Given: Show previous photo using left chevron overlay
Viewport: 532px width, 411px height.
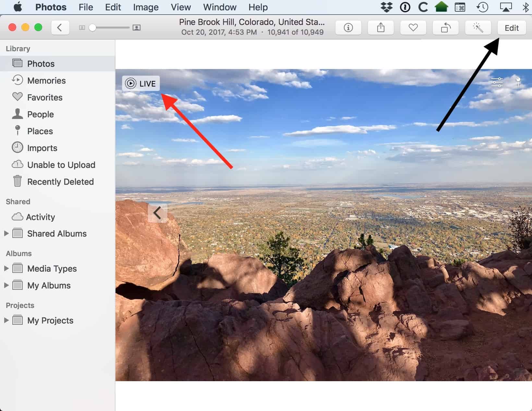Looking at the screenshot, I should coord(157,213).
